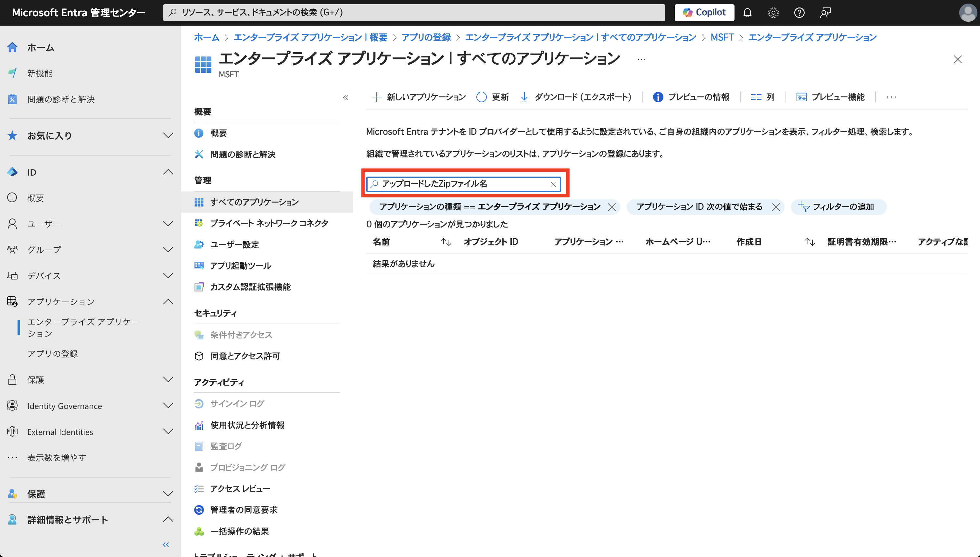Click 表示数を増やす to show more

tap(56, 458)
